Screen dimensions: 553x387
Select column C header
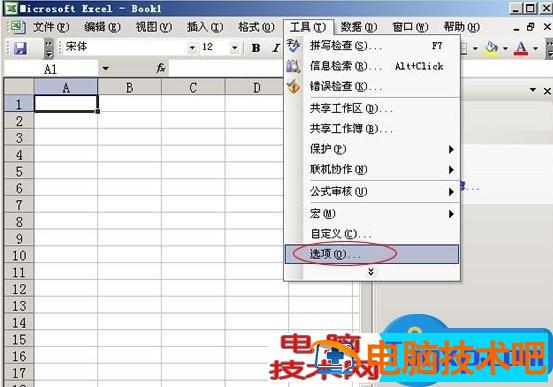(x=193, y=87)
